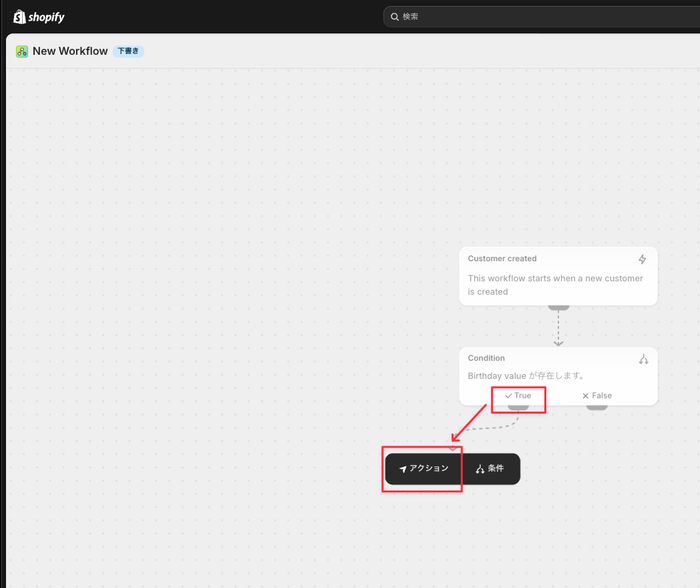Screen dimensions: 700x588
Task: Add a condition with 条件 button
Action: click(x=491, y=469)
